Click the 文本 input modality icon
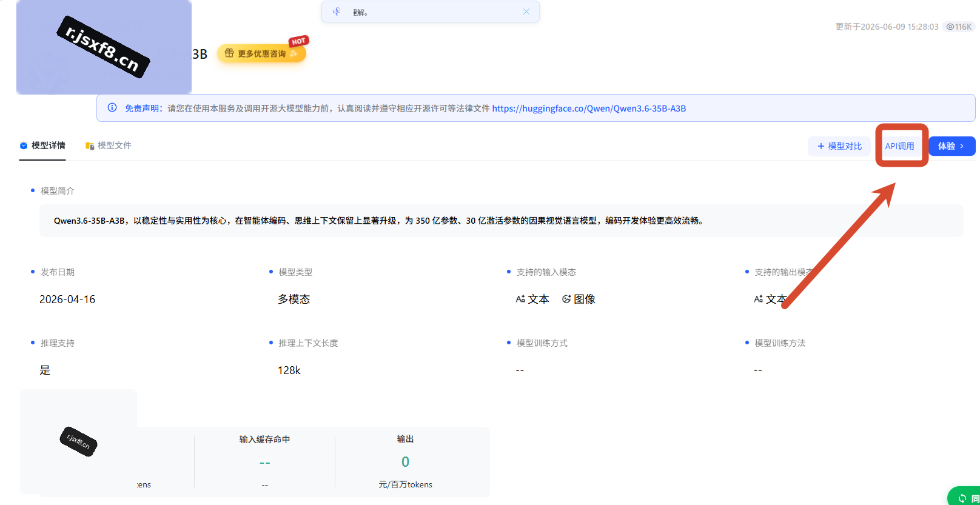This screenshot has width=980, height=505. point(520,299)
